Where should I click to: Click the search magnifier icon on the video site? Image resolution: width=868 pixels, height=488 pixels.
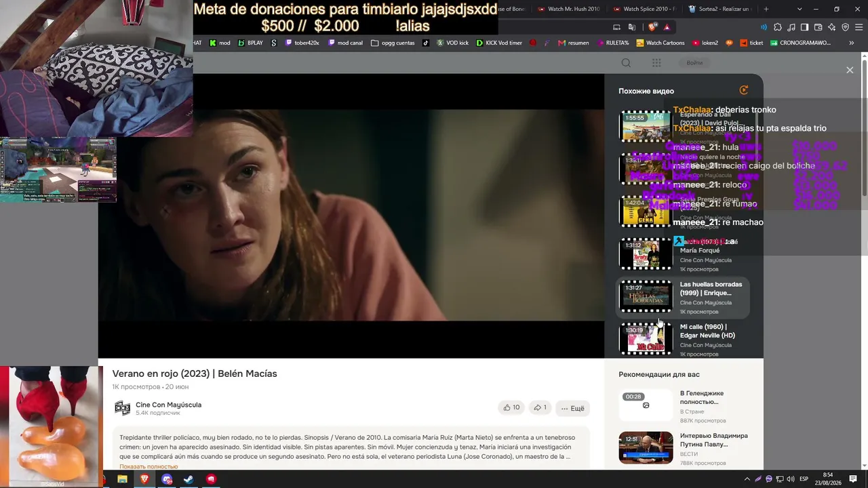click(626, 63)
